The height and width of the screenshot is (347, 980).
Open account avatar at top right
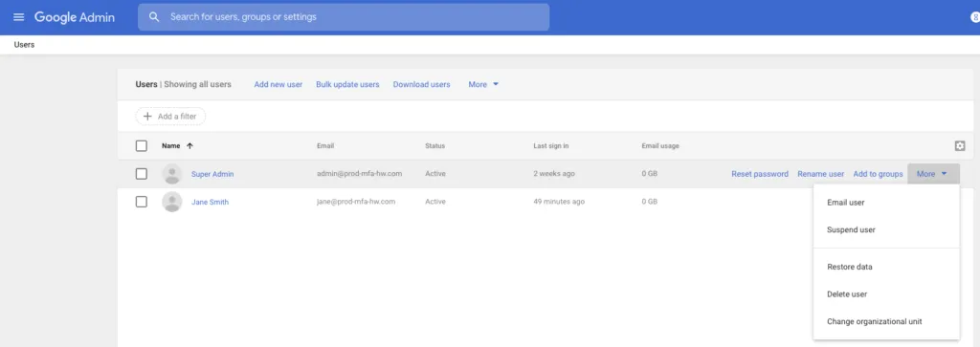(x=975, y=17)
